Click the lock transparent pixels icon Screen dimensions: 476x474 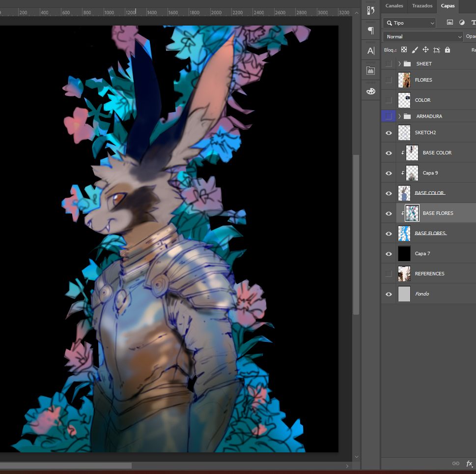click(404, 50)
